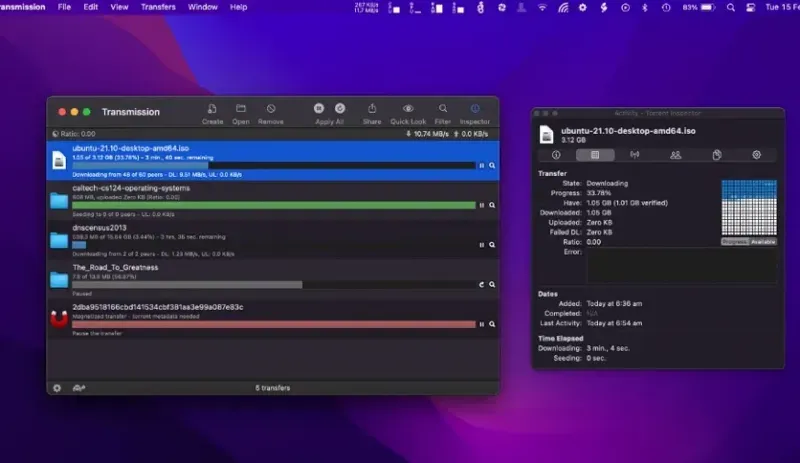Open the Inspector General Info tab
Image resolution: width=800 pixels, height=463 pixels.
(556, 155)
